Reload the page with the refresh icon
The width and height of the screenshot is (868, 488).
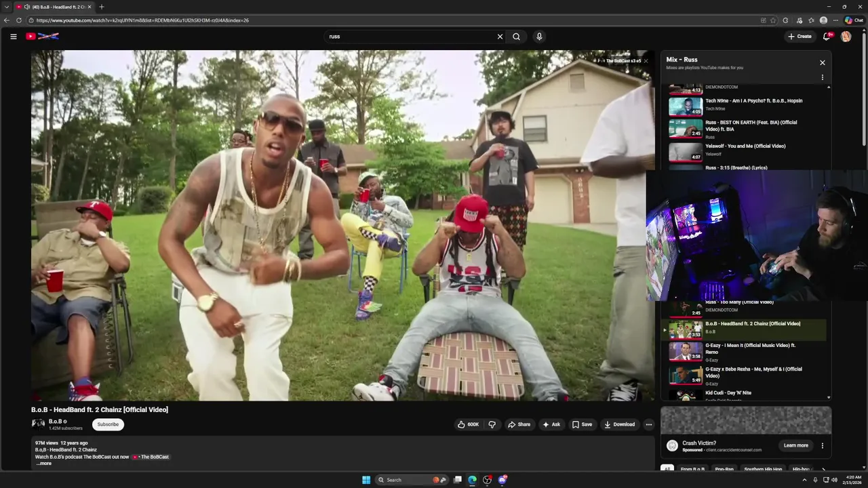[x=19, y=20]
